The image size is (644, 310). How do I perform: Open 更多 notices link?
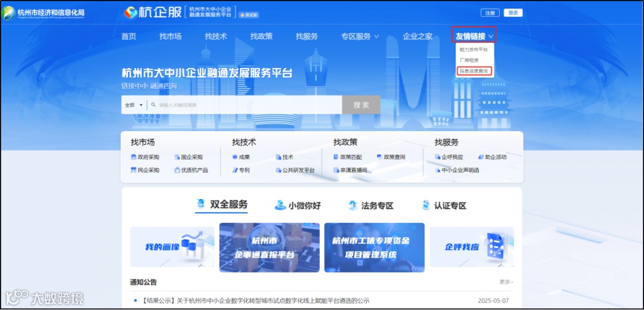tap(506, 282)
